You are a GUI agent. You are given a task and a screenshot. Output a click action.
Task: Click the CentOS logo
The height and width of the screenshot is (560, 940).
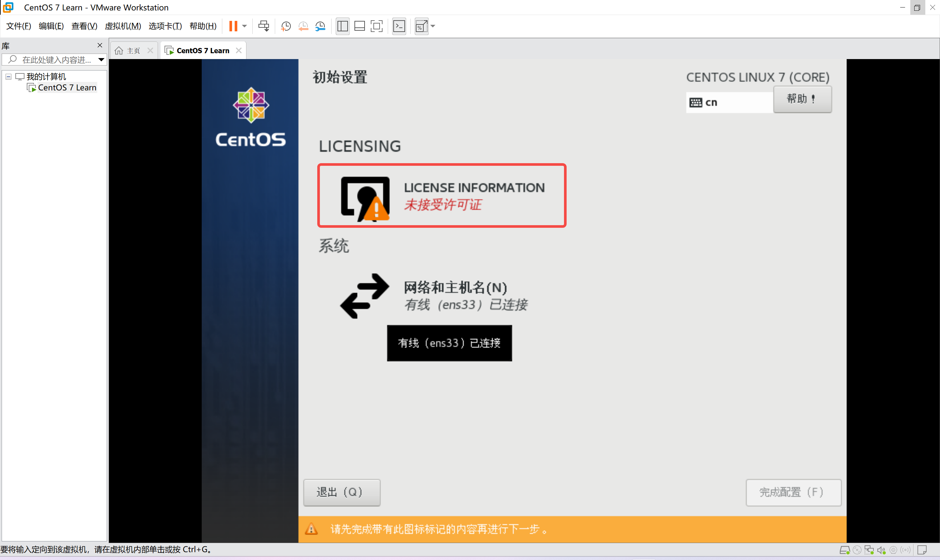coord(251,117)
